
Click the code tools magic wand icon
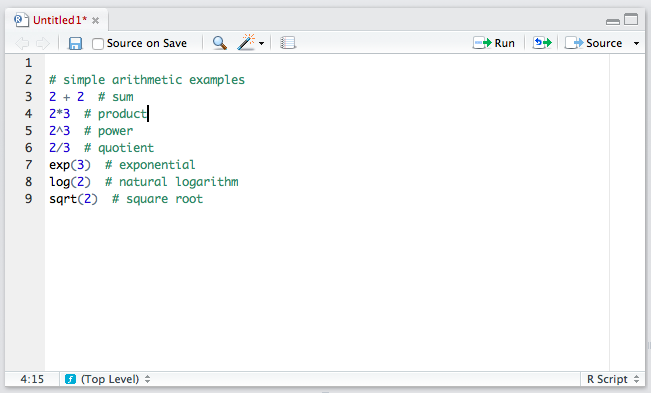[x=246, y=42]
